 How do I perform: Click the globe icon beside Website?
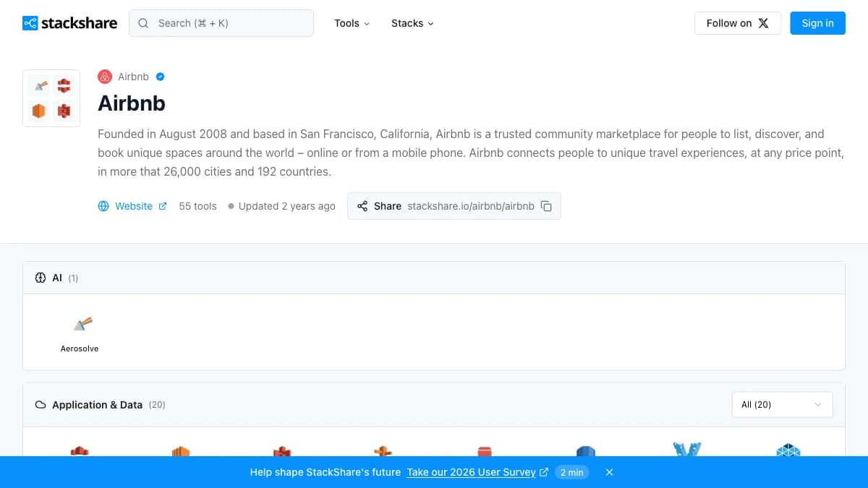103,206
